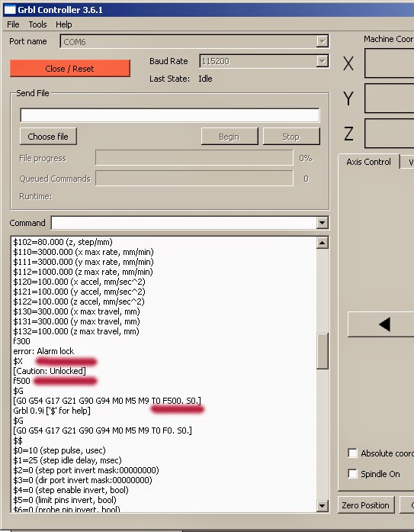
Task: Click the '$130=300.000 (x max travel, mm)' line
Action: (x=76, y=311)
